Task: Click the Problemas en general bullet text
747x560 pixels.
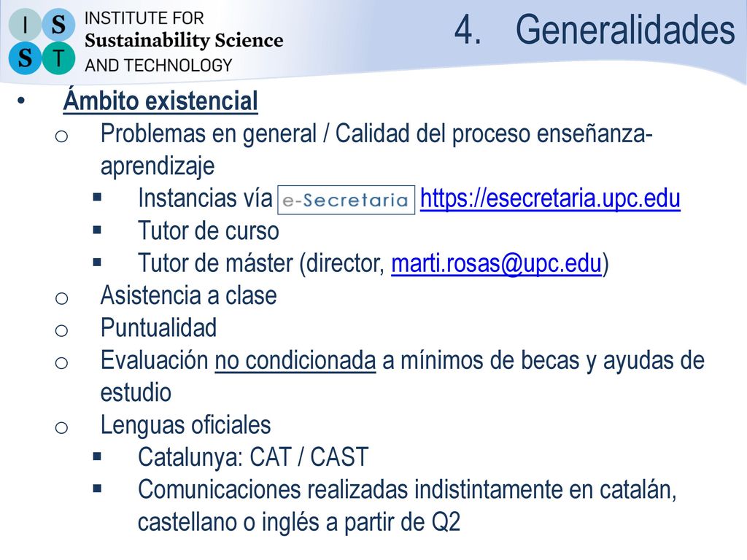Action: (376, 149)
